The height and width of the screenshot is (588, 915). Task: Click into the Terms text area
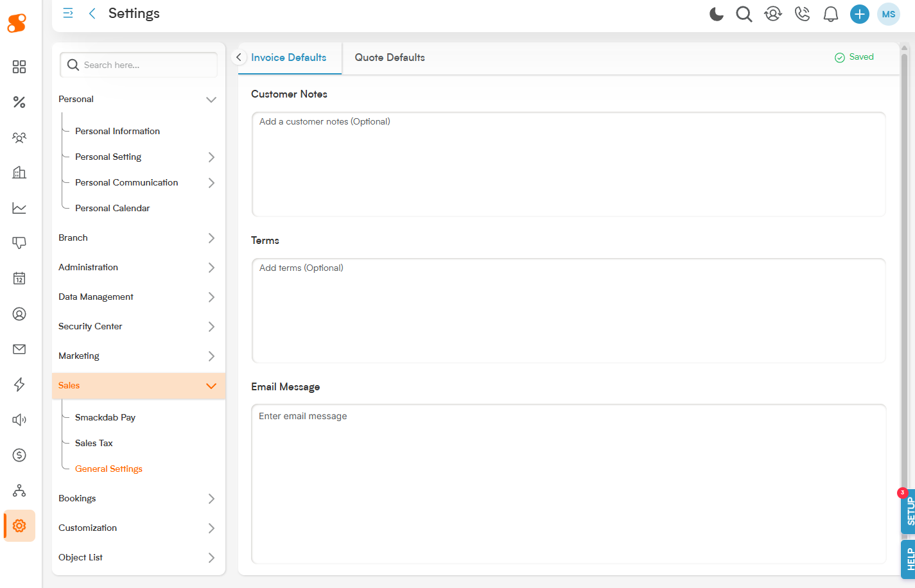point(569,311)
